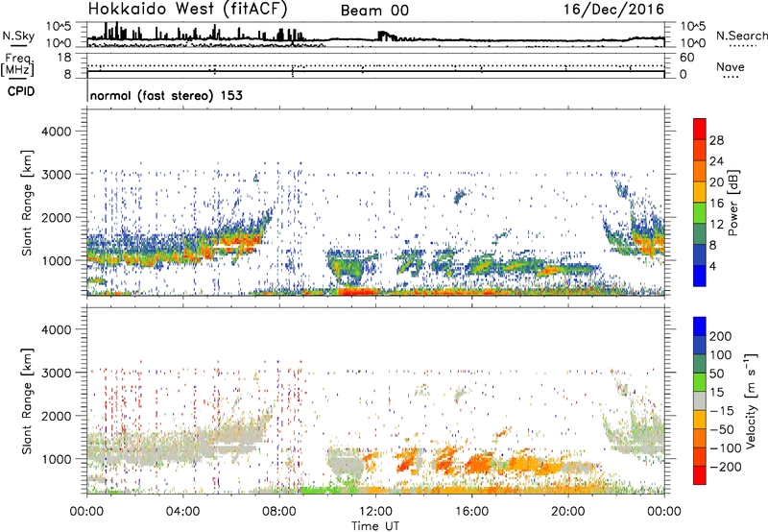Click the '4000' range tick in power panel
Viewport: 768px width, 532px height.
coord(56,132)
